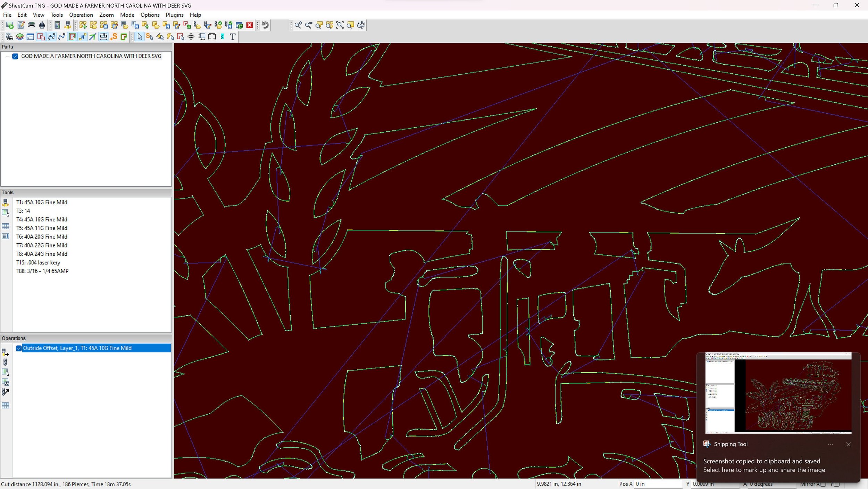Click the drill operation icon in Operations panel
868x489 pixels.
click(5, 362)
